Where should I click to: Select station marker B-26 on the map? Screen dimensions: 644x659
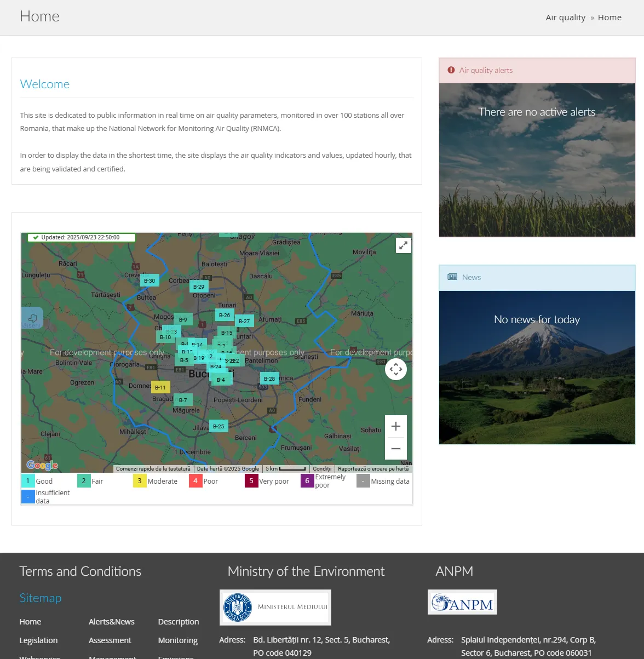pos(225,315)
